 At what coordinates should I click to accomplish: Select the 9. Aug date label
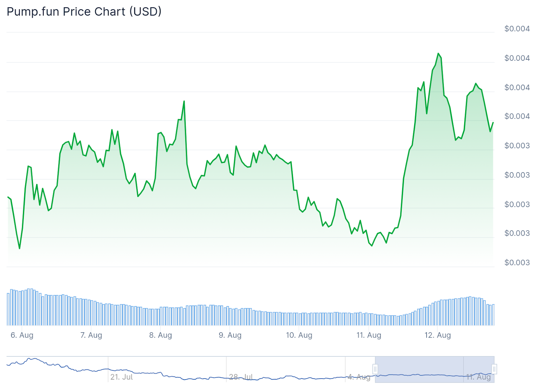(230, 335)
